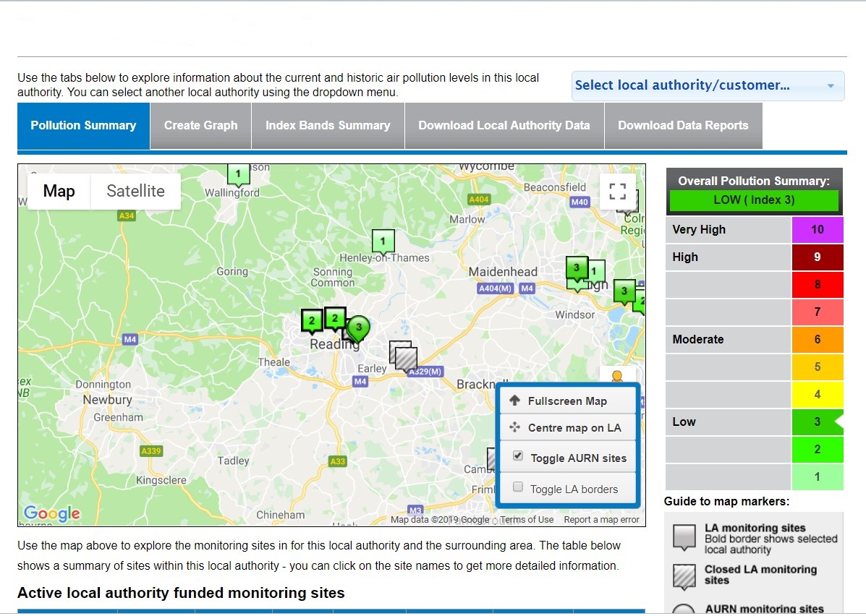Click the map fullscreen toggle icon
This screenshot has height=616, width=866.
pos(617,192)
